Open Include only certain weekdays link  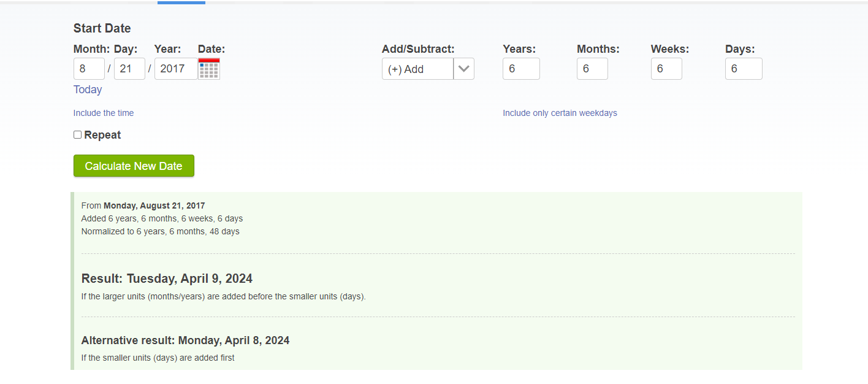coord(560,113)
